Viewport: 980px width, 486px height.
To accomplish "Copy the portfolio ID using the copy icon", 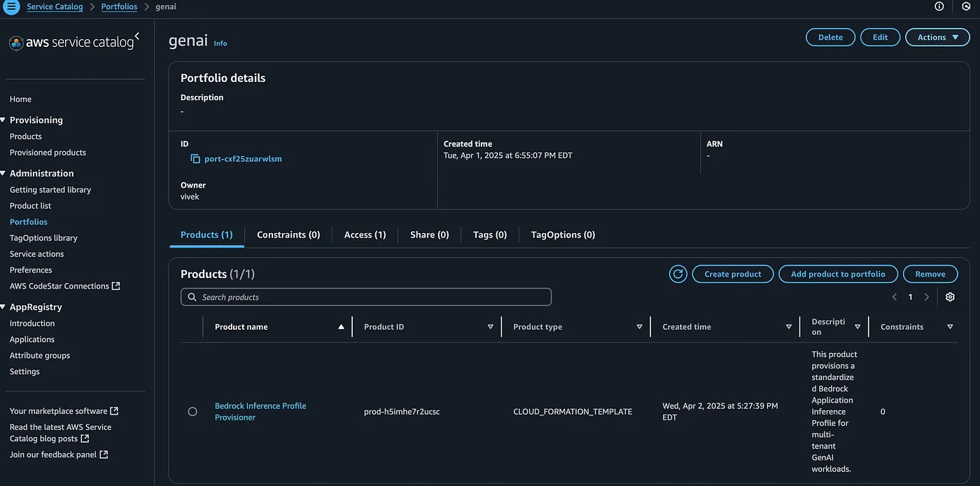I will click(195, 159).
